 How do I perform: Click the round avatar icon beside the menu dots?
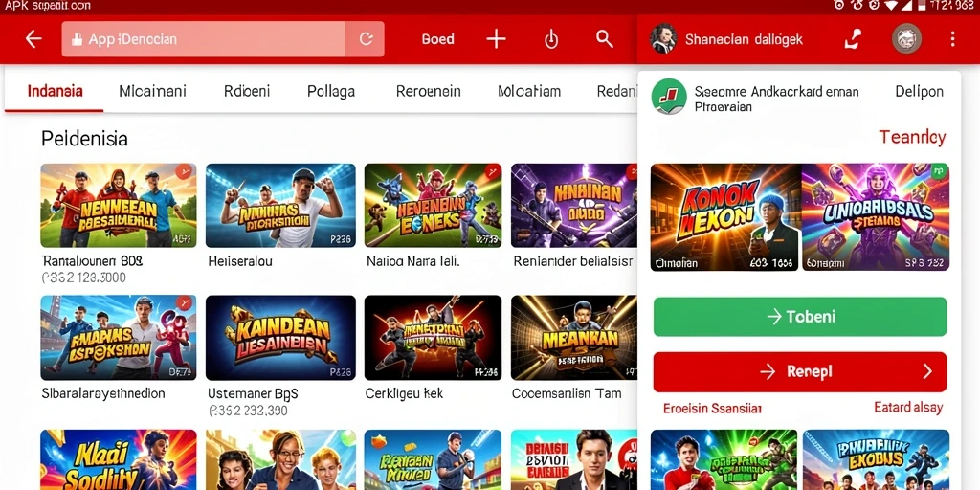click(906, 38)
